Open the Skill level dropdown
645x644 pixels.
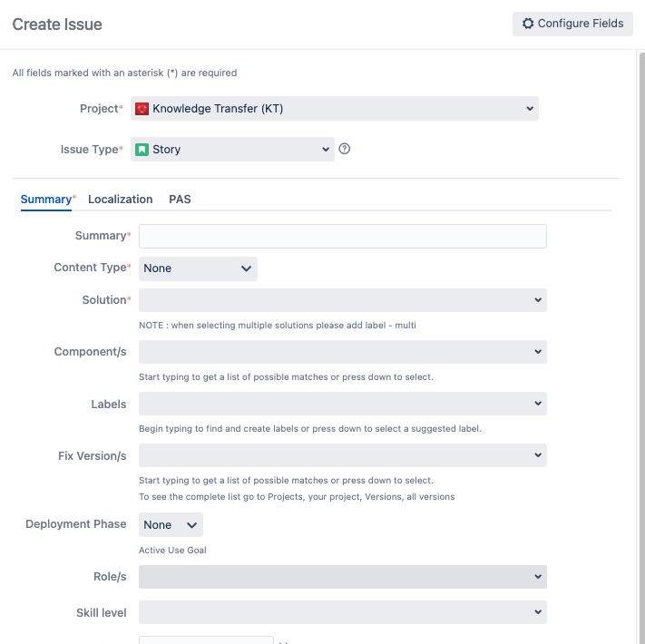(538, 613)
